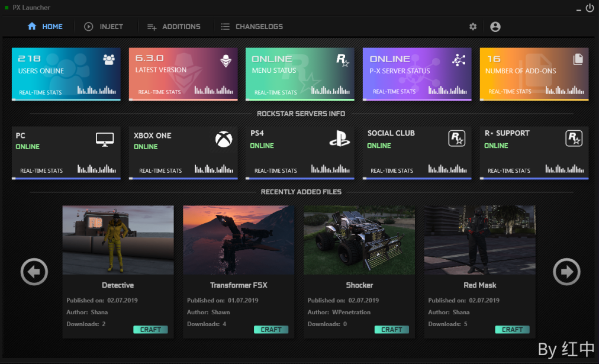
Task: Click Craft under Transformer FSX
Action: [271, 330]
